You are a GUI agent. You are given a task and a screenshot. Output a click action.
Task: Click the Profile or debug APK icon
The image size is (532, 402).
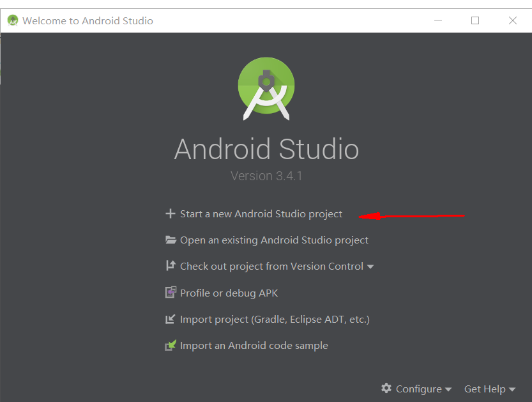171,293
